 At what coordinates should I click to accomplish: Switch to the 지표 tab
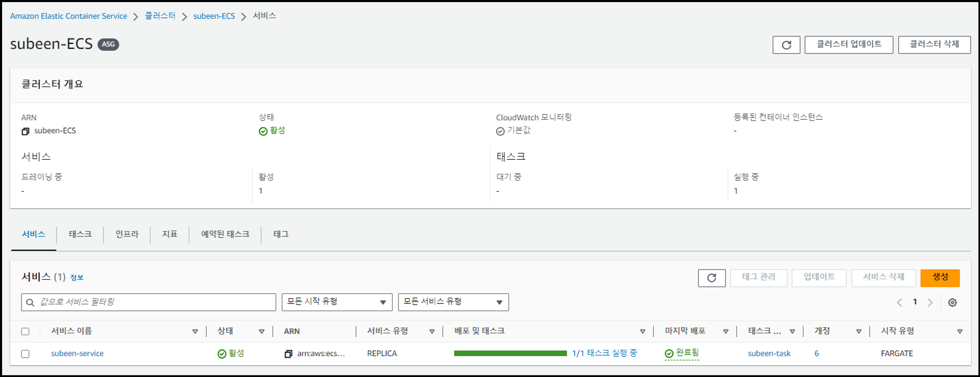[x=169, y=234]
